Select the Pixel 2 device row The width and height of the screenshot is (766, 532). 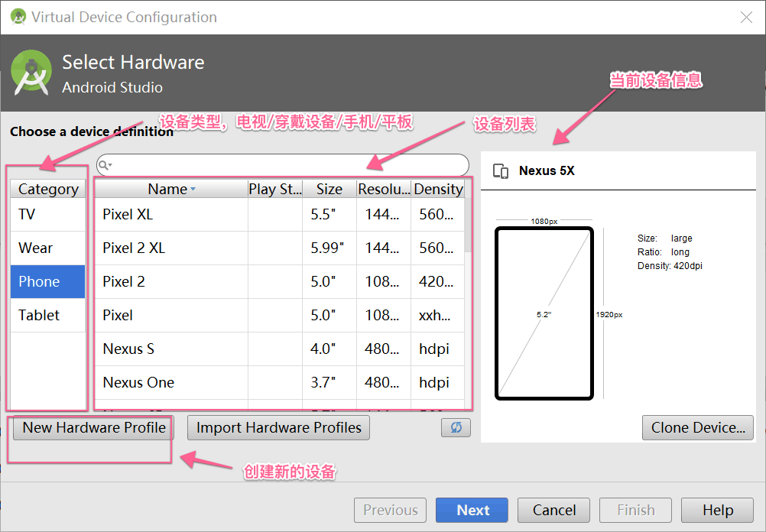(x=280, y=282)
